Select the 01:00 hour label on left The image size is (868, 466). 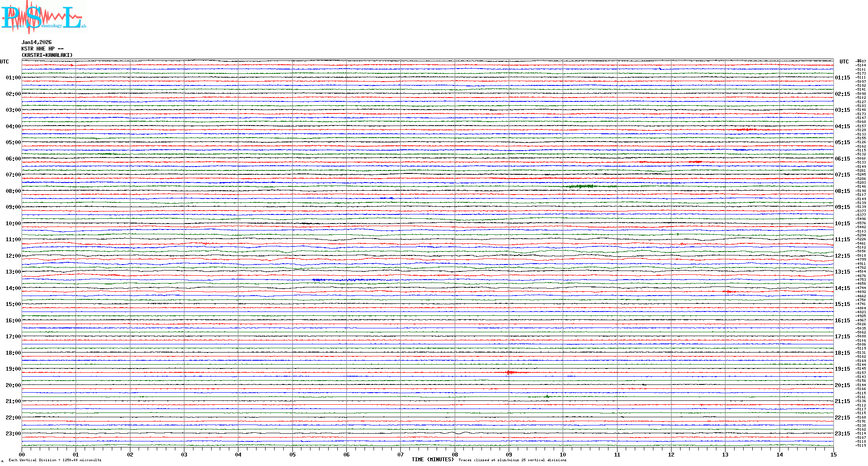13,78
